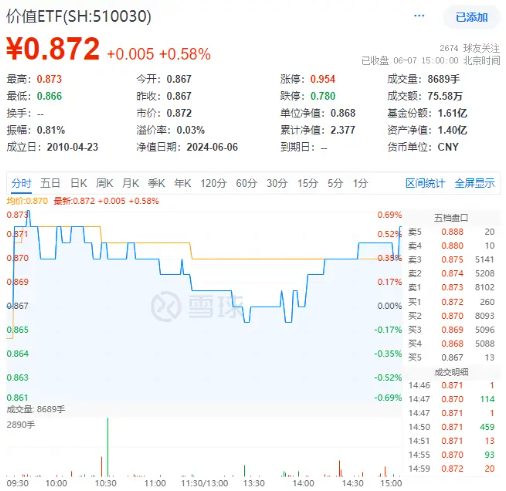Open the 15分 chart tab

click(x=308, y=183)
